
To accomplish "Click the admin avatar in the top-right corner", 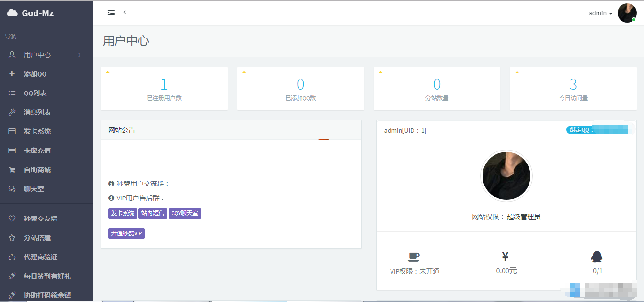I will click(x=627, y=13).
